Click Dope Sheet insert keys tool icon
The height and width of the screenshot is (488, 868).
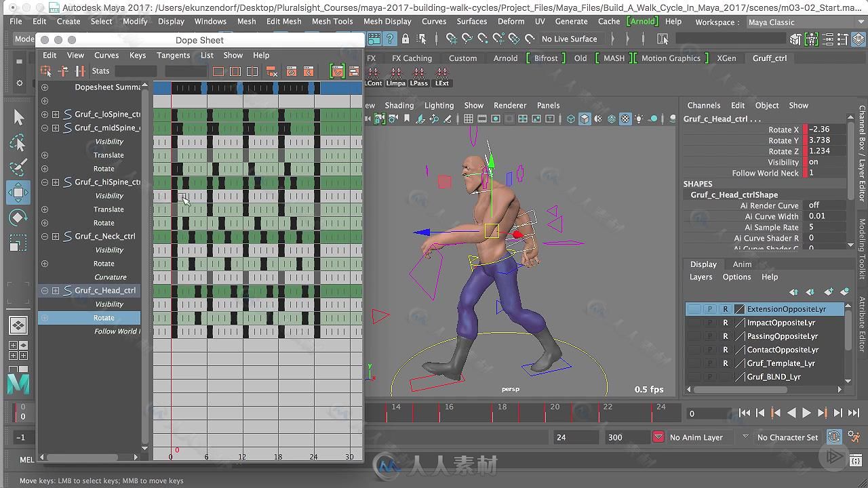click(x=80, y=70)
